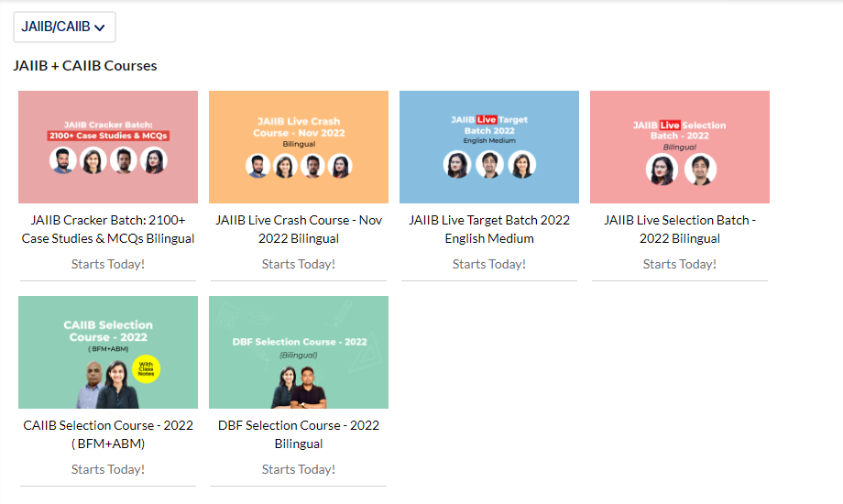This screenshot has width=843, height=504.
Task: Click Starts Today! under JAIIB Live Target Batch
Action: point(489,264)
